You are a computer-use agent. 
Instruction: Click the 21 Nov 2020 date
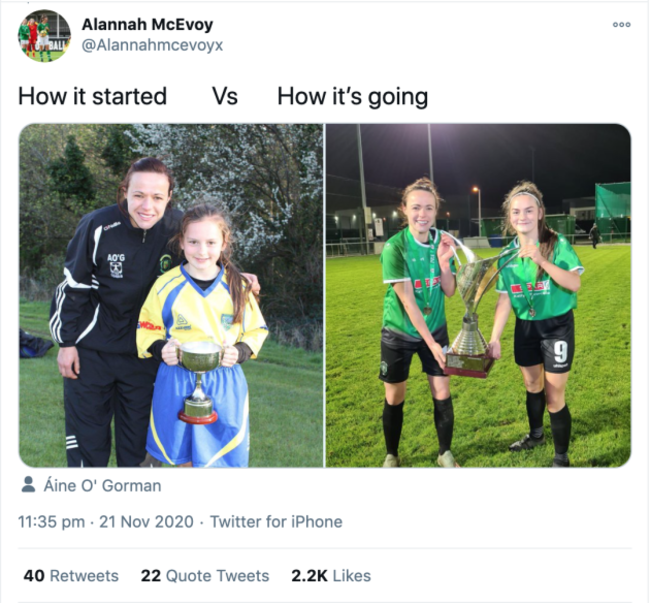pyautogui.click(x=146, y=522)
